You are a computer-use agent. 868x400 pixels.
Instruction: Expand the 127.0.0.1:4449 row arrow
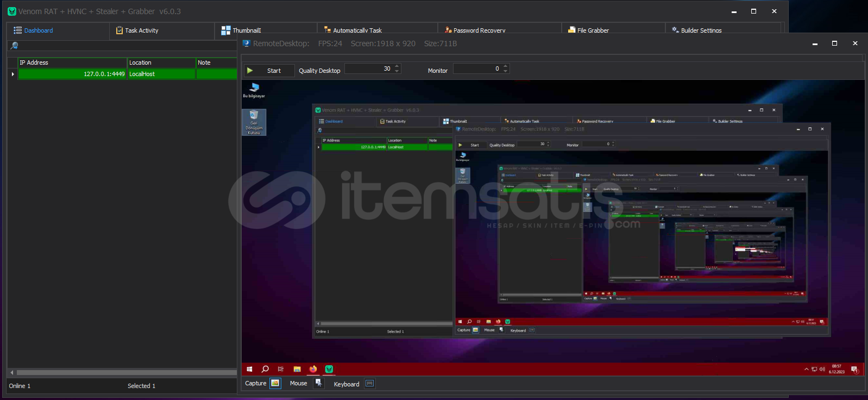[x=12, y=74]
